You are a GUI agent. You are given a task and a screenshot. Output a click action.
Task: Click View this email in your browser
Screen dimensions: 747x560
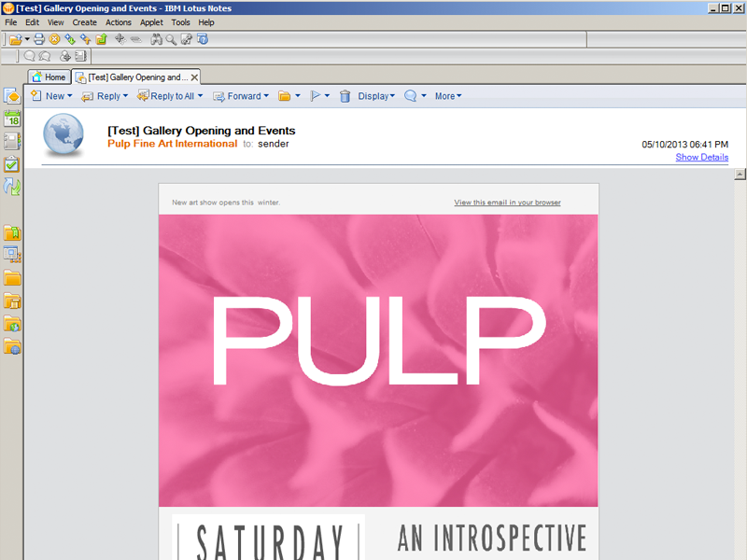pyautogui.click(x=507, y=203)
